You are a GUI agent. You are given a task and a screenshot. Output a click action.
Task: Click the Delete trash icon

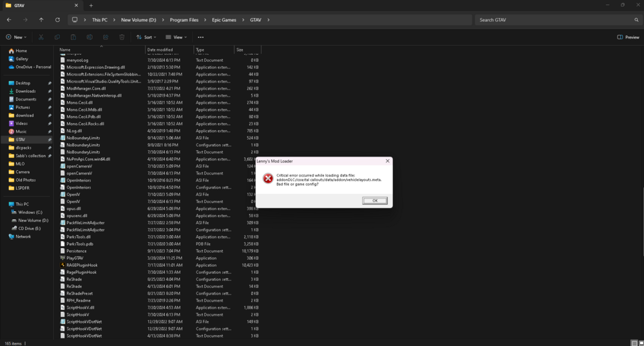point(122,37)
